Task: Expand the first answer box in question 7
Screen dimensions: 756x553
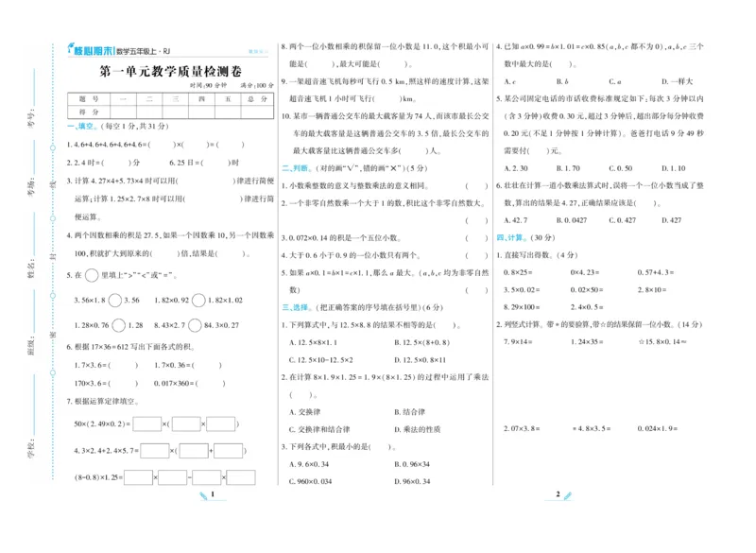Action: (x=146, y=423)
